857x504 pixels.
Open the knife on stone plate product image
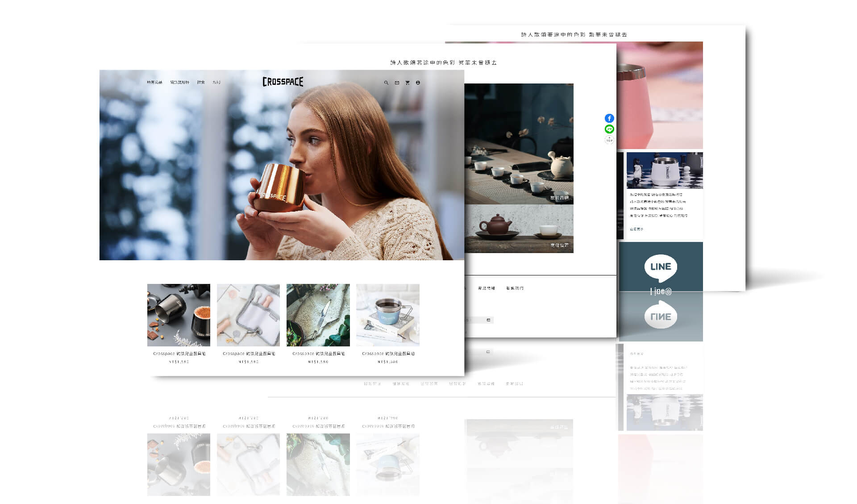(318, 315)
